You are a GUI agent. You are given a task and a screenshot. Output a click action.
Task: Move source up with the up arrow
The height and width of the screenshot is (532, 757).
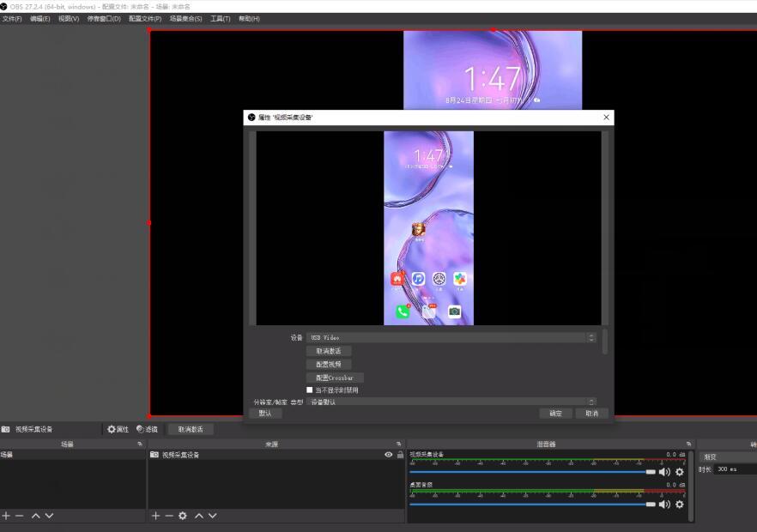[x=199, y=516]
